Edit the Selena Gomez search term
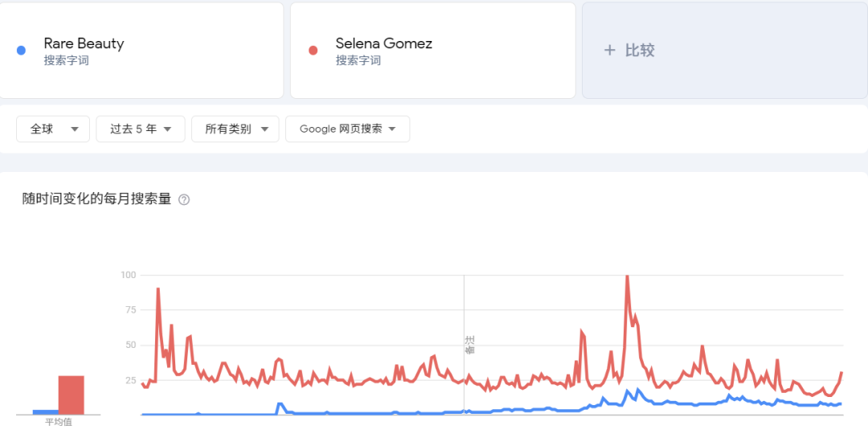The height and width of the screenshot is (438, 868). [383, 43]
